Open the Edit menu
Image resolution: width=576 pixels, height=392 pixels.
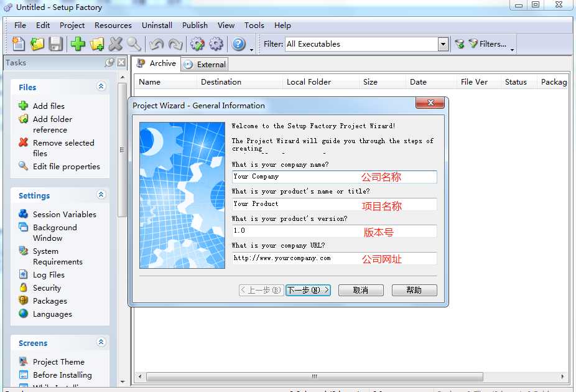[43, 26]
